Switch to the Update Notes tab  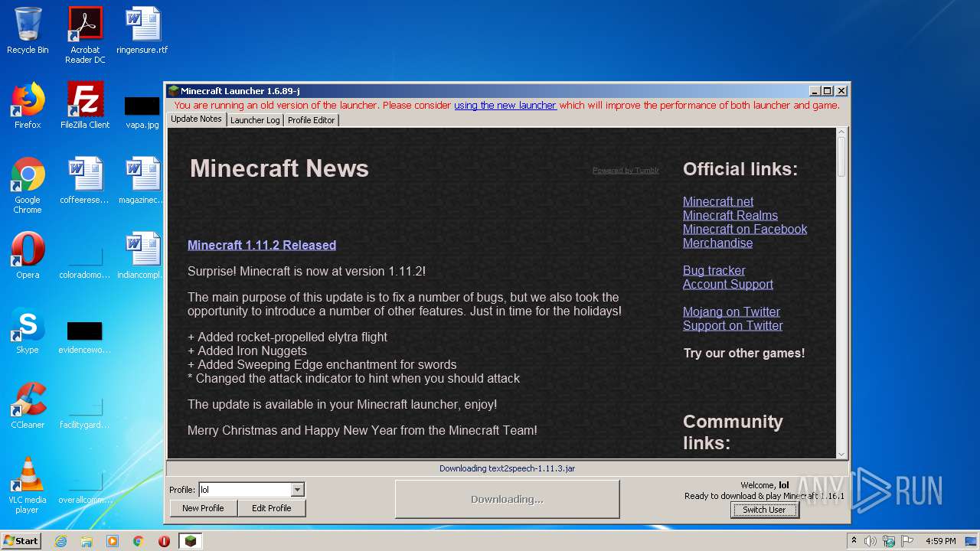pyautogui.click(x=196, y=119)
